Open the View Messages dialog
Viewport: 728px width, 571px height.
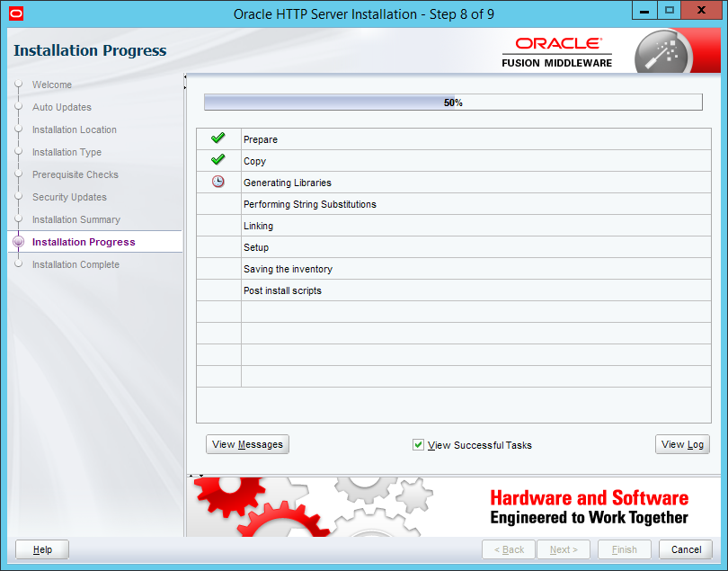pyautogui.click(x=248, y=444)
